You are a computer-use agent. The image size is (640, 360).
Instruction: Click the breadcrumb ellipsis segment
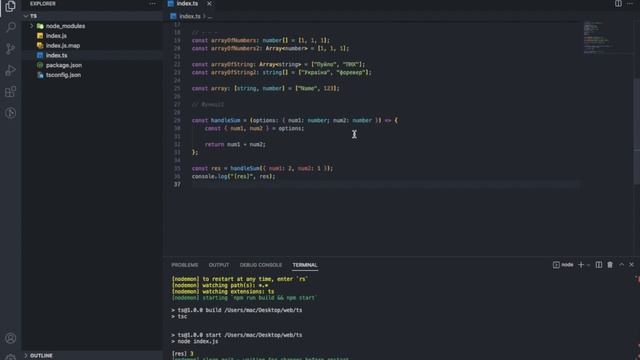[x=210, y=16]
